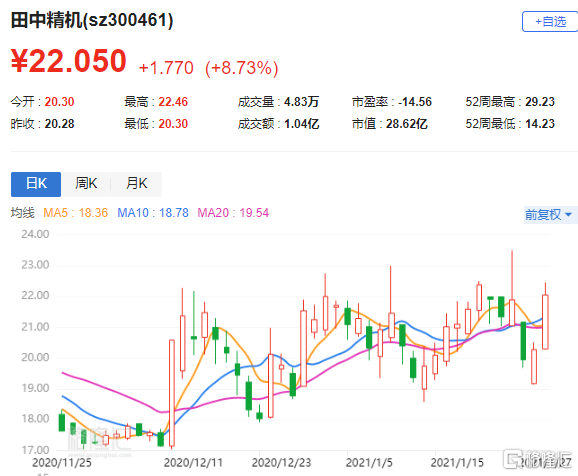Click the 2021/1/5 date axis label
578x476 pixels.
tap(369, 462)
